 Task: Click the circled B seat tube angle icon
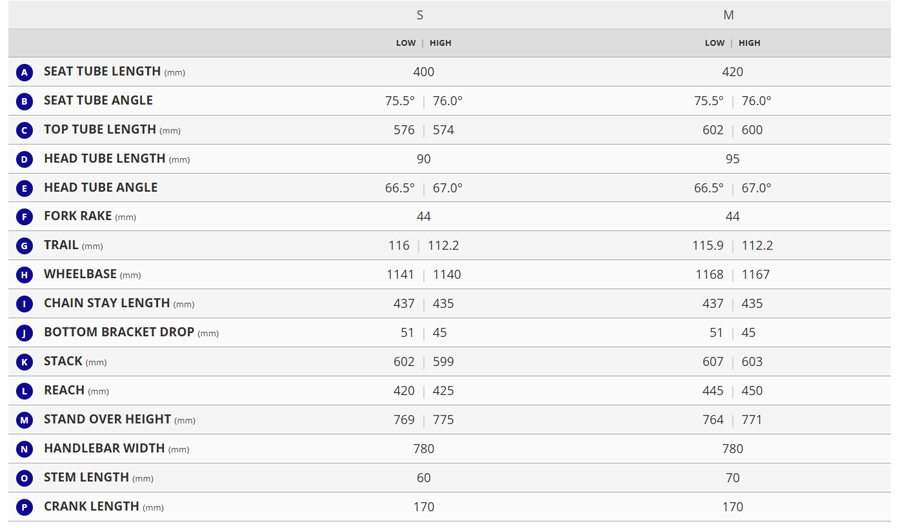(x=24, y=101)
